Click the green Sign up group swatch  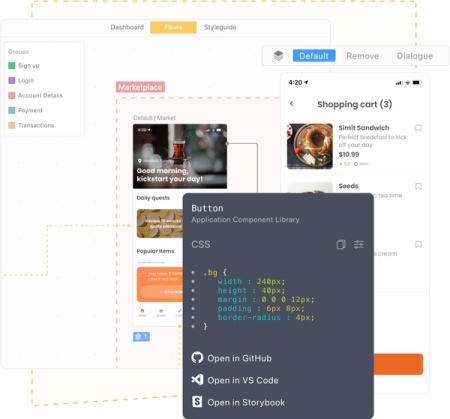(12, 66)
